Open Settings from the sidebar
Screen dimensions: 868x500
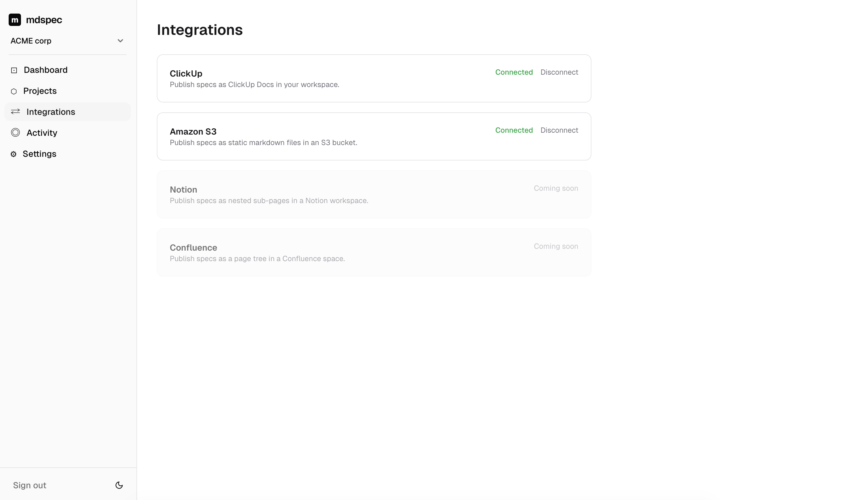[40, 154]
